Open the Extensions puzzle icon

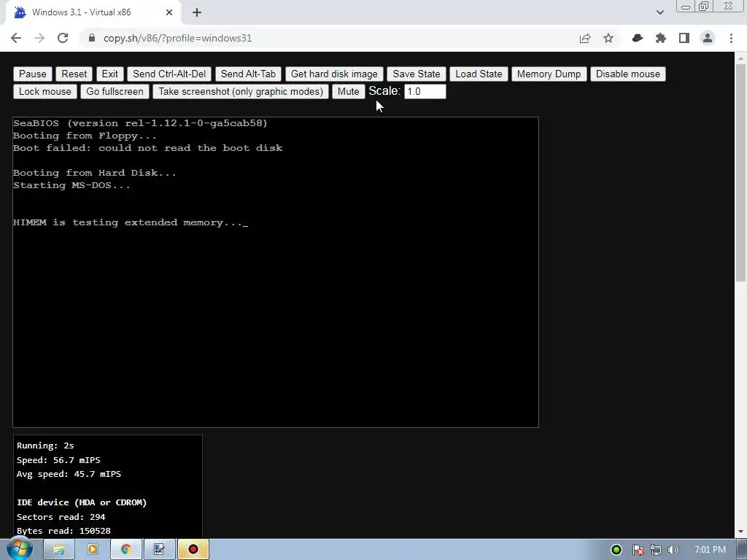click(x=661, y=38)
